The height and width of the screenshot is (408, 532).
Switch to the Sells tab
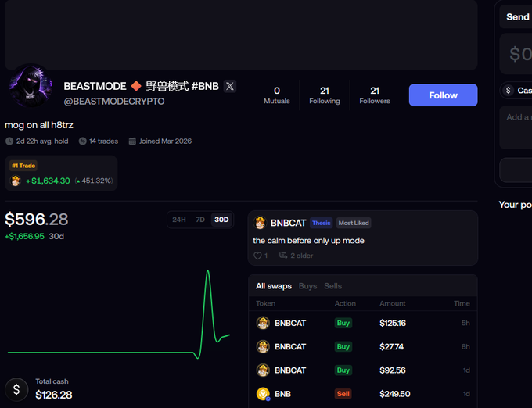click(332, 286)
